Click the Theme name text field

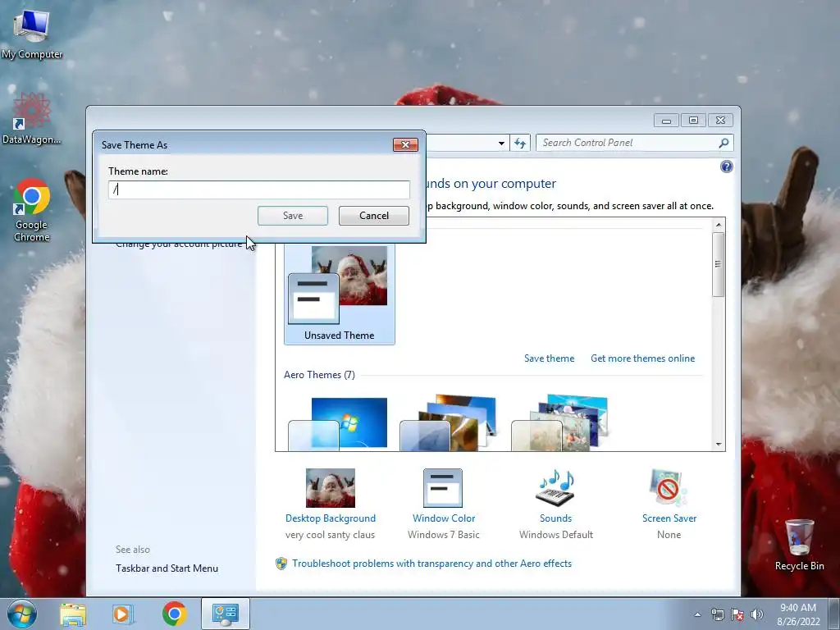[x=258, y=189]
